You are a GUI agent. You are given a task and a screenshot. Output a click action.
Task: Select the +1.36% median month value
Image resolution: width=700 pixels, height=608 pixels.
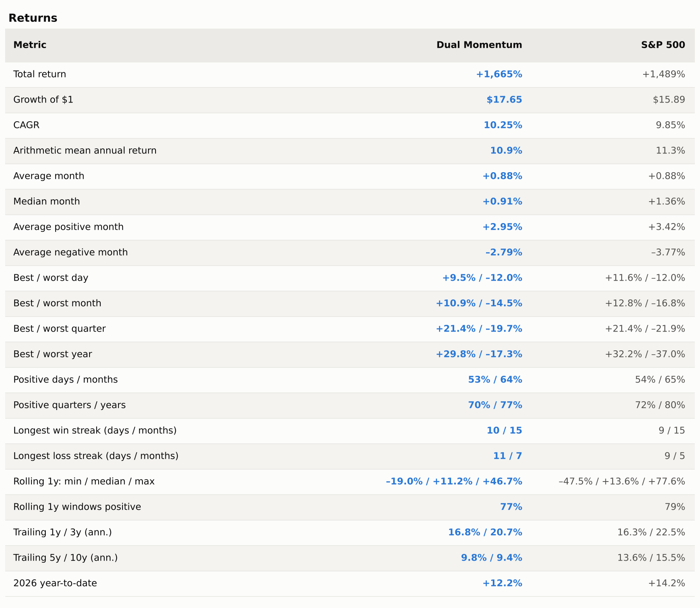[x=667, y=202]
